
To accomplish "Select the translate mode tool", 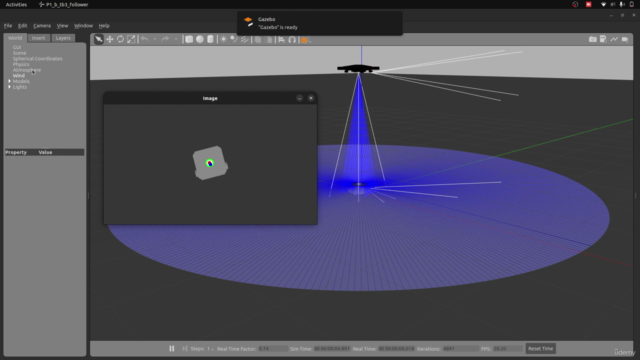I will pyautogui.click(x=109, y=40).
